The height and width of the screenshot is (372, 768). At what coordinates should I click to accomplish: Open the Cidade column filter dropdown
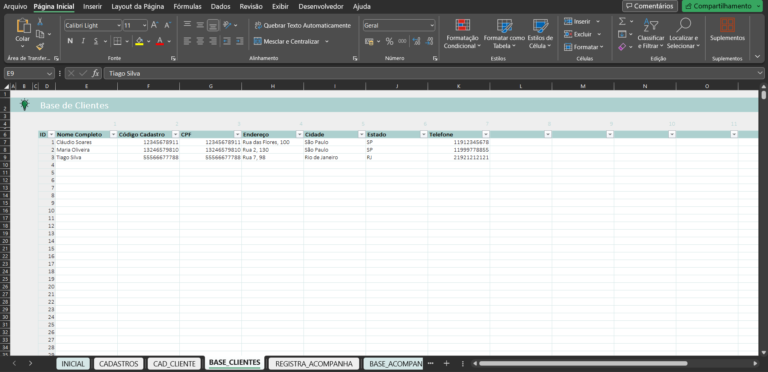361,134
